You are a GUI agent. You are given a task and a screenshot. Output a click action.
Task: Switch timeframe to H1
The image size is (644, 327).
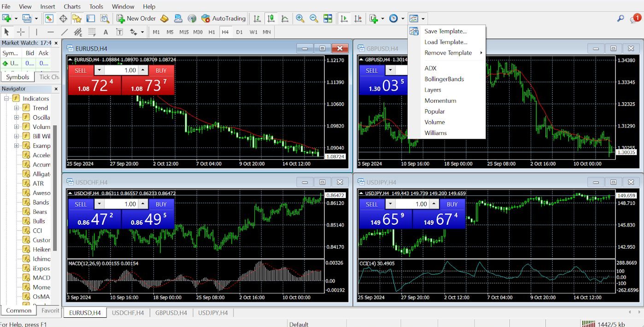point(211,32)
